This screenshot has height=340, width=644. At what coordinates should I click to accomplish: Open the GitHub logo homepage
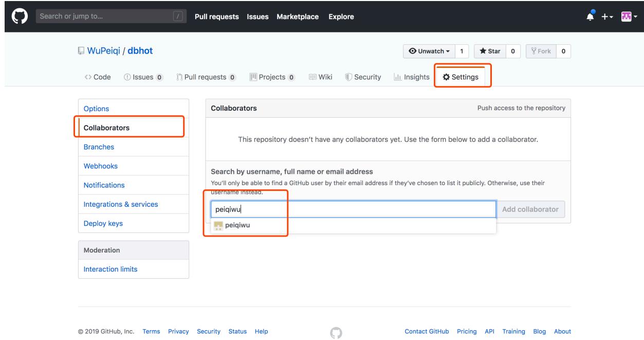coord(19,16)
